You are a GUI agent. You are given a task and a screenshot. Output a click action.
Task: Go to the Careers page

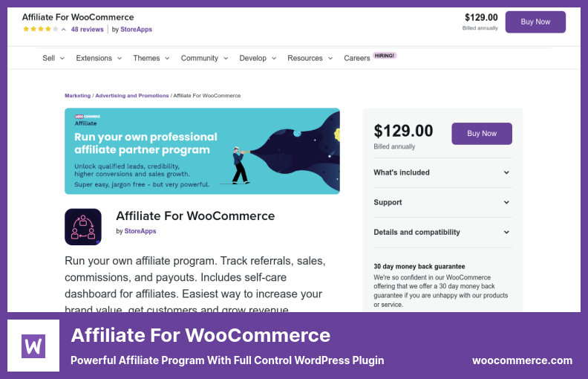356,58
